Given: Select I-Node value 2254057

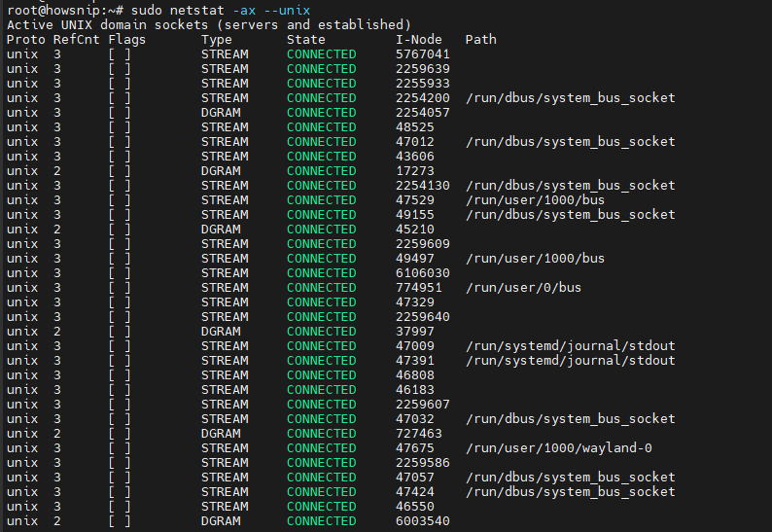Looking at the screenshot, I should (422, 113).
